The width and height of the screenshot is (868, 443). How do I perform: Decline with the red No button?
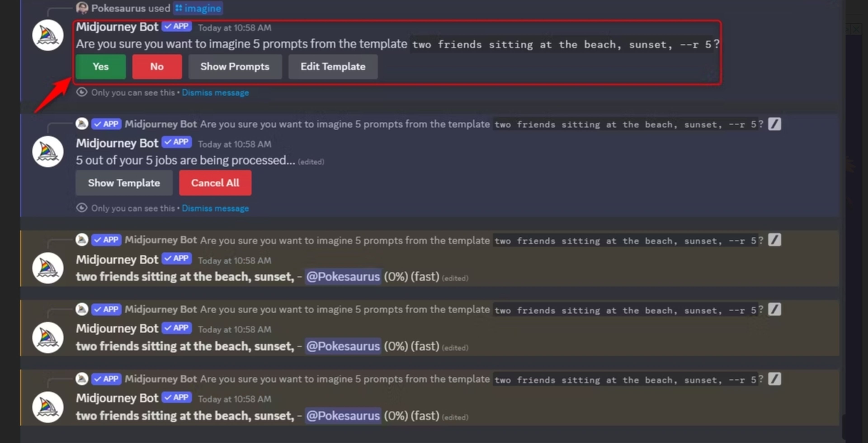(x=157, y=67)
